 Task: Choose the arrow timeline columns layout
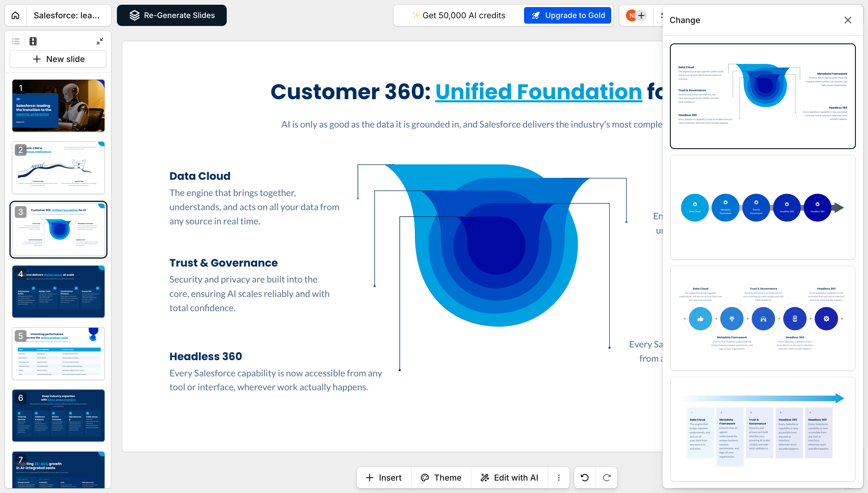click(x=763, y=429)
